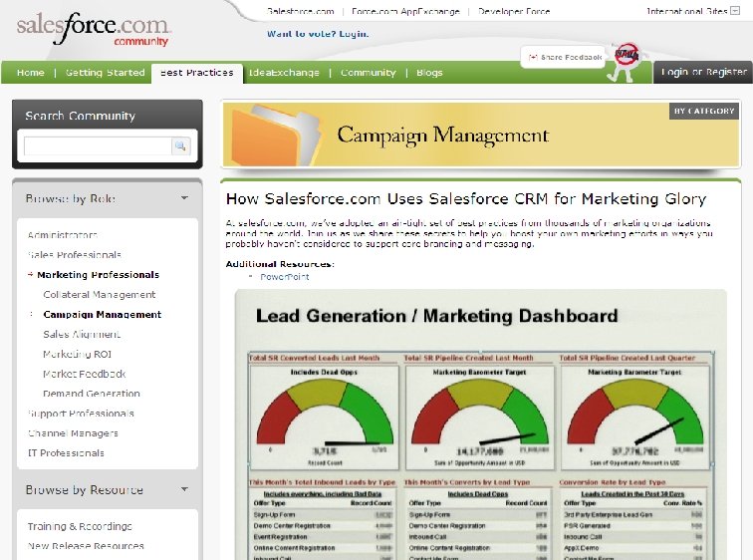Open Training & Recordings resource

80,526
